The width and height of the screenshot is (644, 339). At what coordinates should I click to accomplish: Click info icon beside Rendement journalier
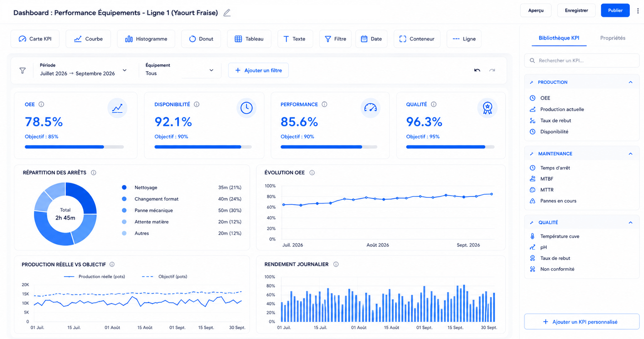click(x=336, y=264)
